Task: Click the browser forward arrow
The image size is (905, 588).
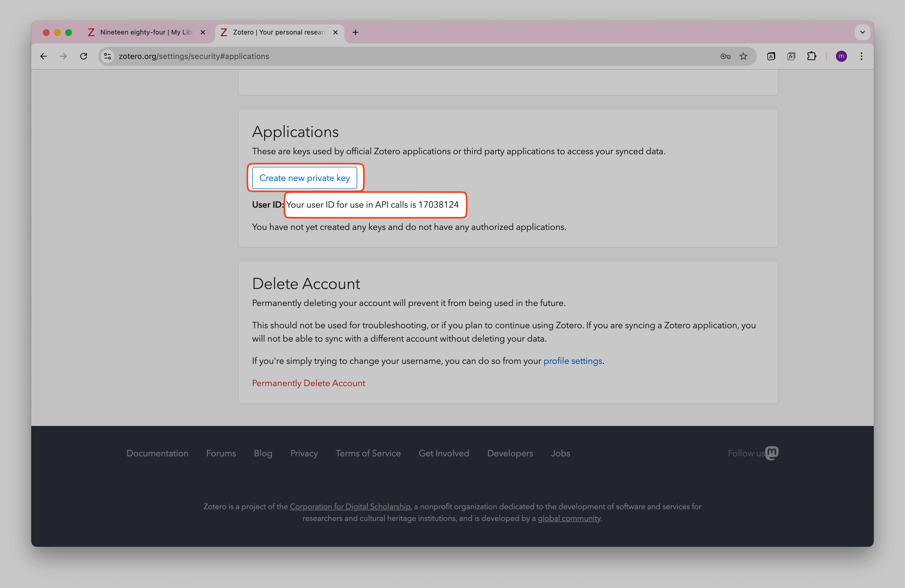Action: [x=64, y=56]
